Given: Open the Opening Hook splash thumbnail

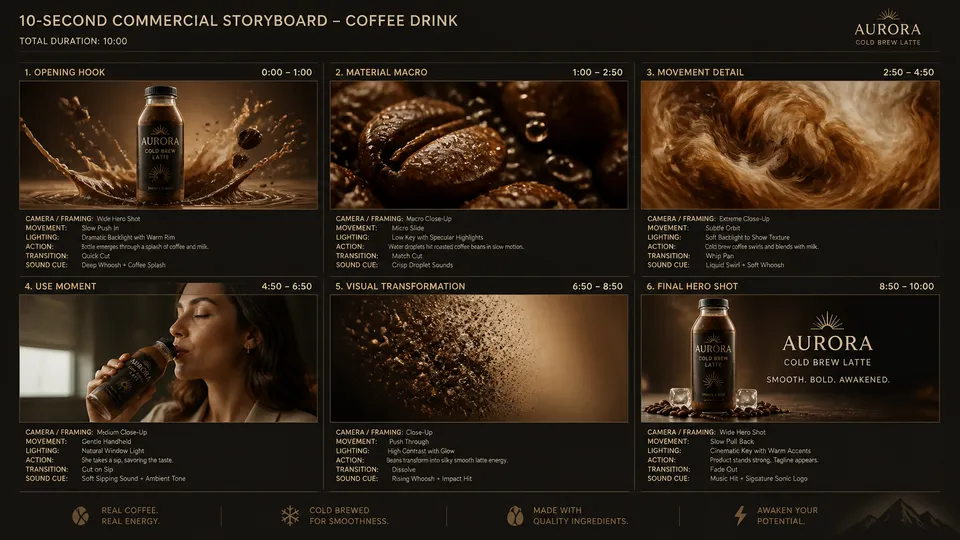Looking at the screenshot, I should [x=168, y=145].
